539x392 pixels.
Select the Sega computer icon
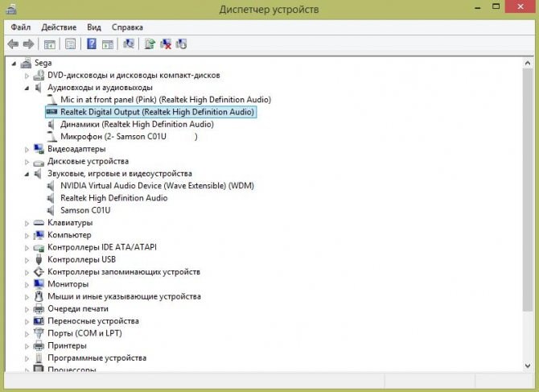26,63
